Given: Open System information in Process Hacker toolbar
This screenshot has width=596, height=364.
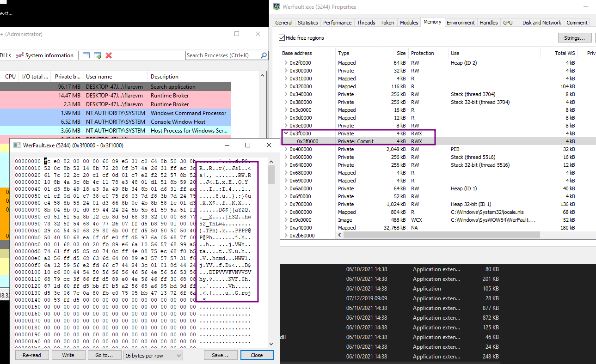Looking at the screenshot, I should [44, 55].
